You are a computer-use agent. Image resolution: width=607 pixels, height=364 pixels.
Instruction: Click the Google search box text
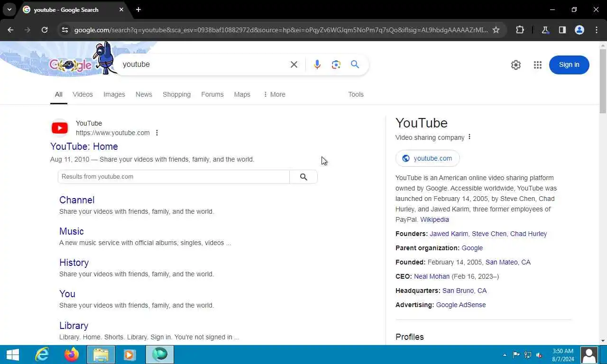click(136, 64)
